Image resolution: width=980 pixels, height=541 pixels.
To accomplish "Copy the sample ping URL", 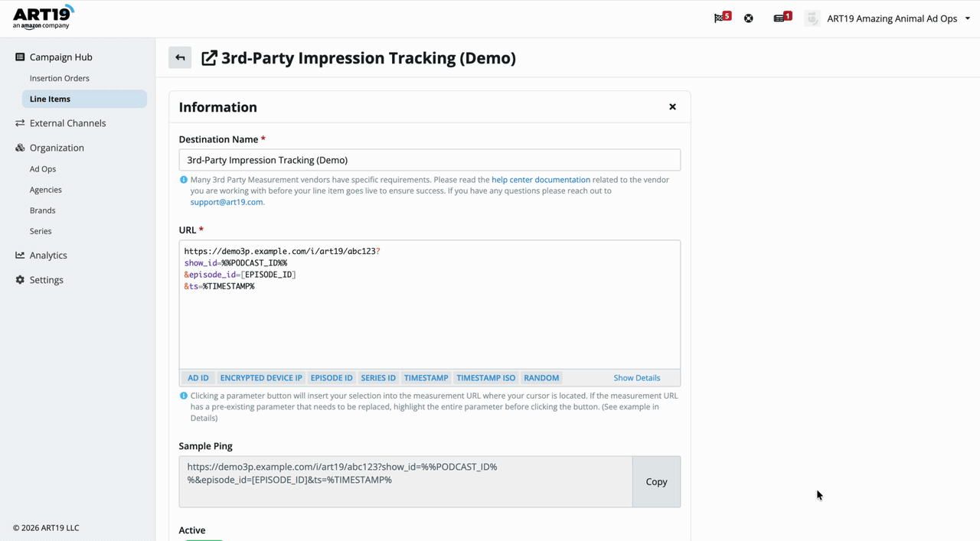I will pyautogui.click(x=656, y=481).
